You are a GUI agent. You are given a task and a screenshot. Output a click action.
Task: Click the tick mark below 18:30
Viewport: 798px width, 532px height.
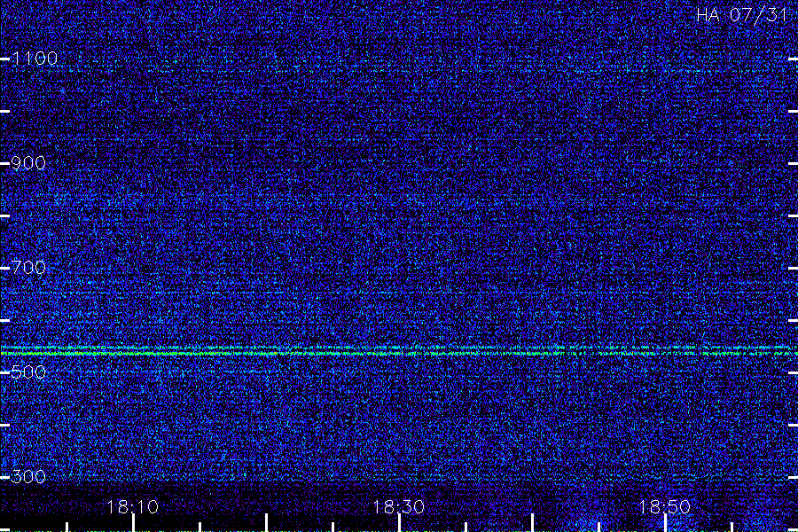click(400, 523)
